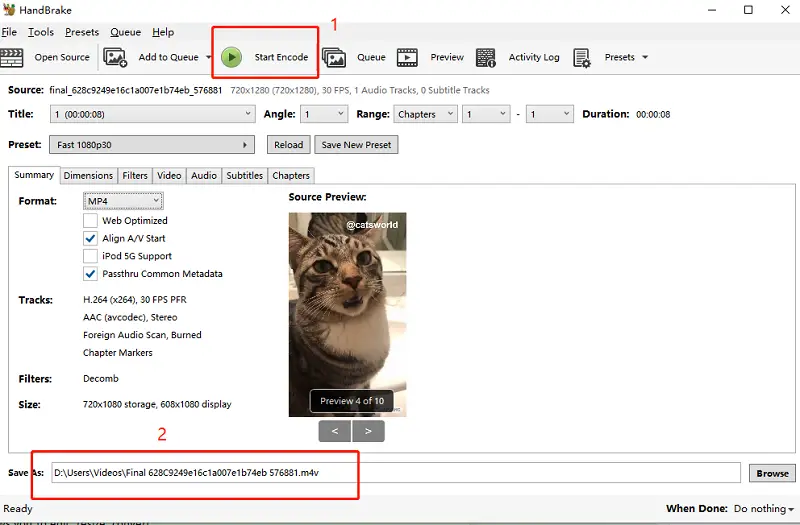Click the Save New Preset button
The image size is (800, 525).
tap(356, 145)
